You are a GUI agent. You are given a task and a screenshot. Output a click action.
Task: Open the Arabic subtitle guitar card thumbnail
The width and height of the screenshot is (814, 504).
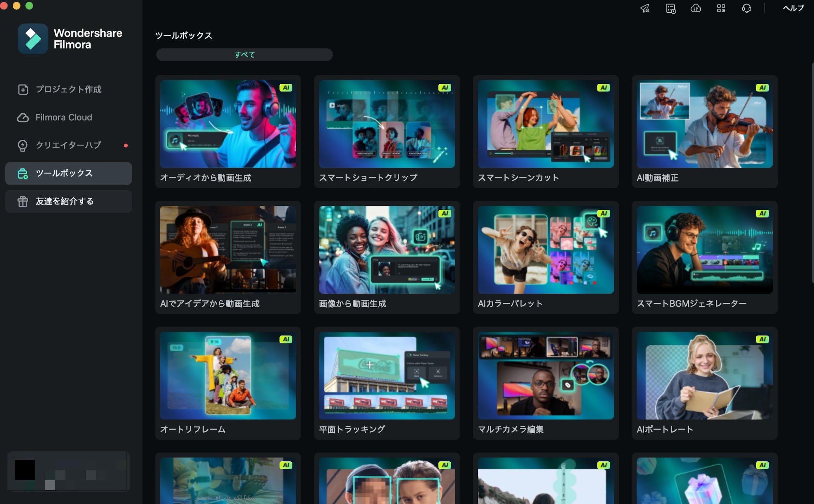(x=228, y=481)
